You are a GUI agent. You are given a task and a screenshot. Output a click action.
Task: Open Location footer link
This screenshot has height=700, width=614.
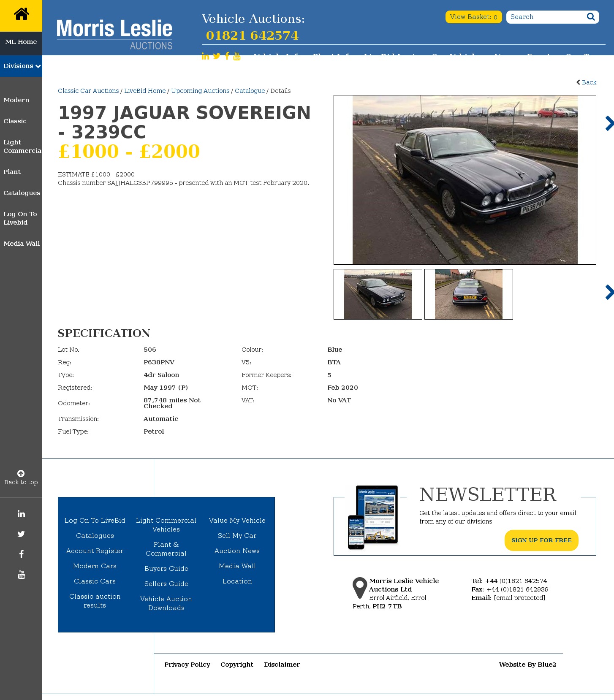point(237,581)
